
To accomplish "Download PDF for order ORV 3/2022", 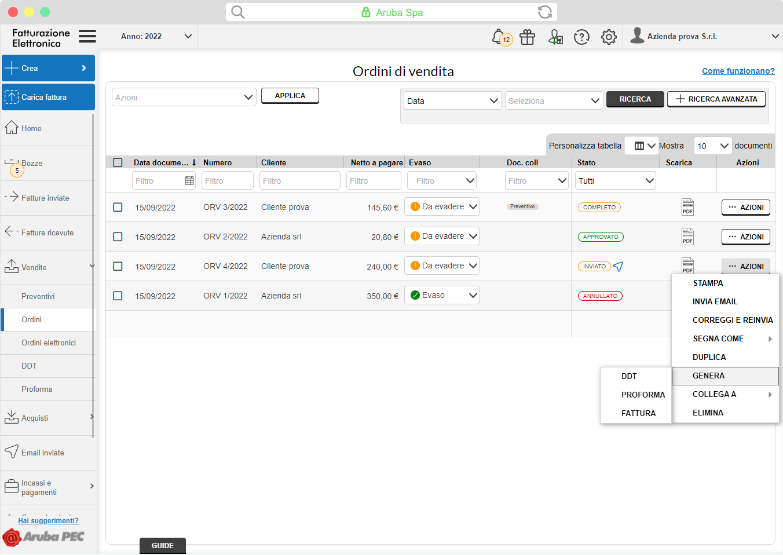I will pos(688,207).
